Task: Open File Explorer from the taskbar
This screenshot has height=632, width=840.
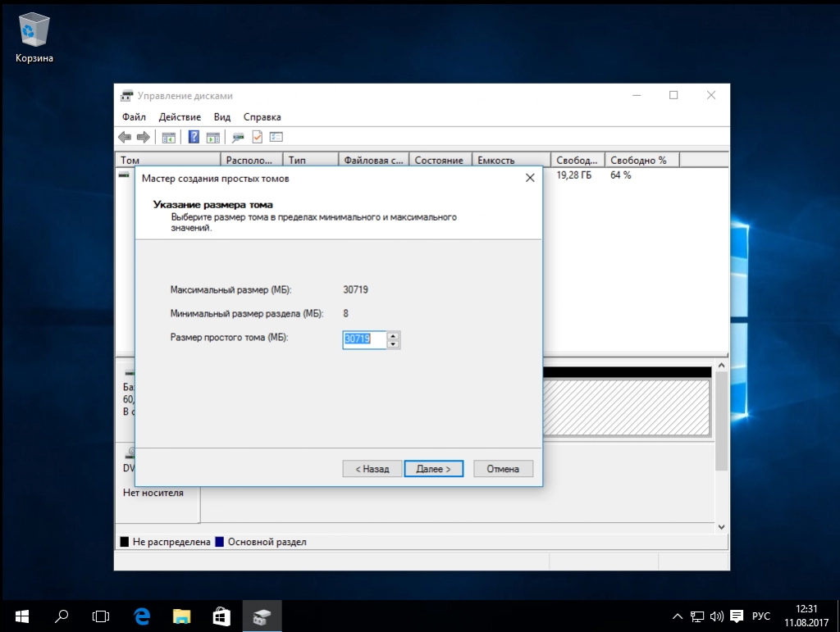Action: [x=181, y=616]
